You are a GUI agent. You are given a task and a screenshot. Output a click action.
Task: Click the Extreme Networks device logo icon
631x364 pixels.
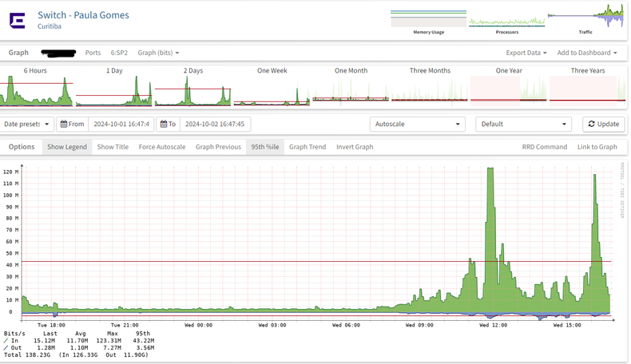coord(17,20)
